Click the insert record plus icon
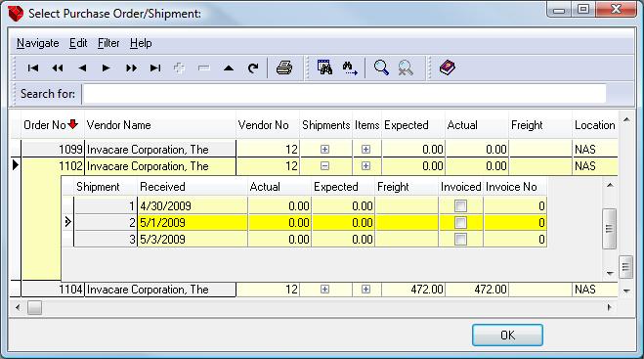 click(x=179, y=67)
